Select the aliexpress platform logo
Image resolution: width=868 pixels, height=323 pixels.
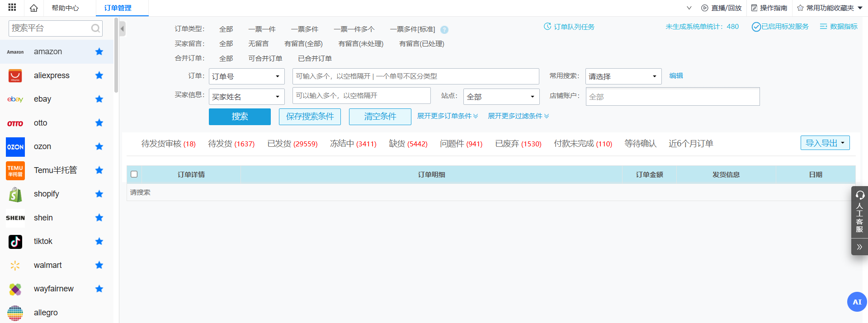15,75
